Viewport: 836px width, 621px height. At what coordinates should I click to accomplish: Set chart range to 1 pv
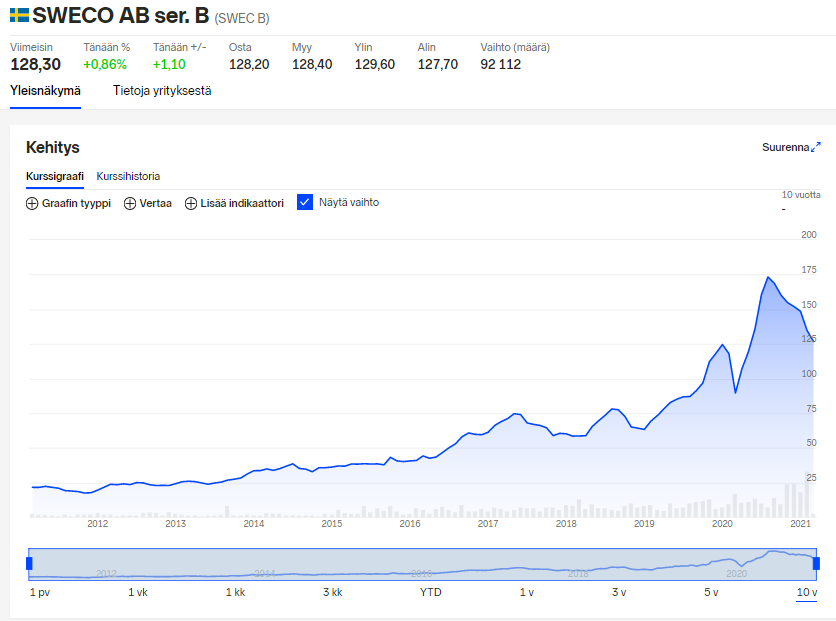click(x=39, y=593)
